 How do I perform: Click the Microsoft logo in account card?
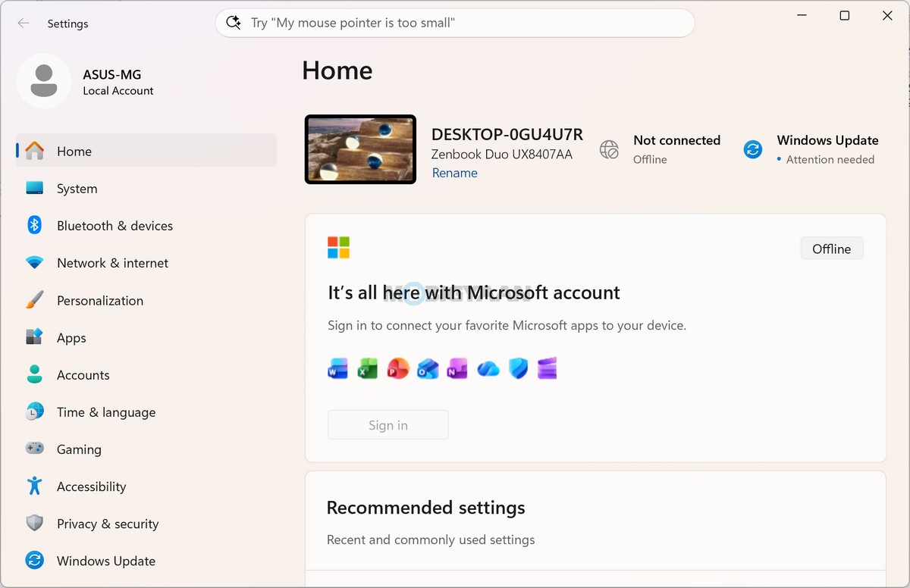[x=338, y=248]
